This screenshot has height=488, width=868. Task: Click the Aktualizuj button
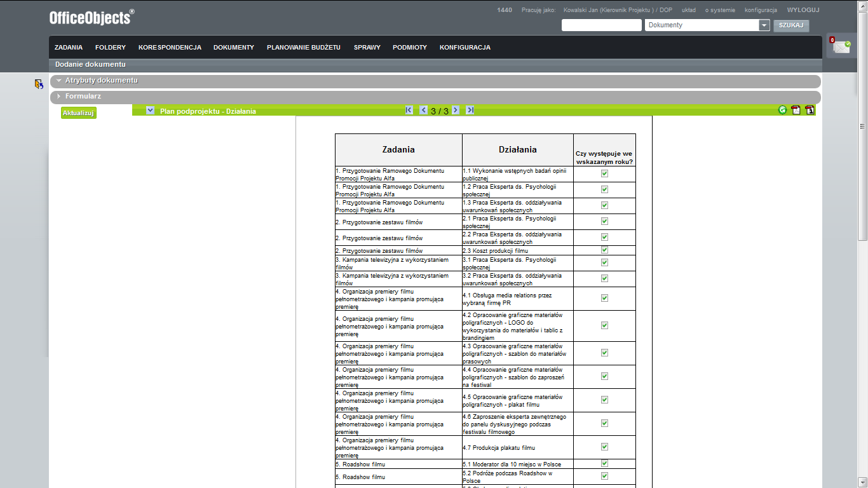pyautogui.click(x=79, y=113)
